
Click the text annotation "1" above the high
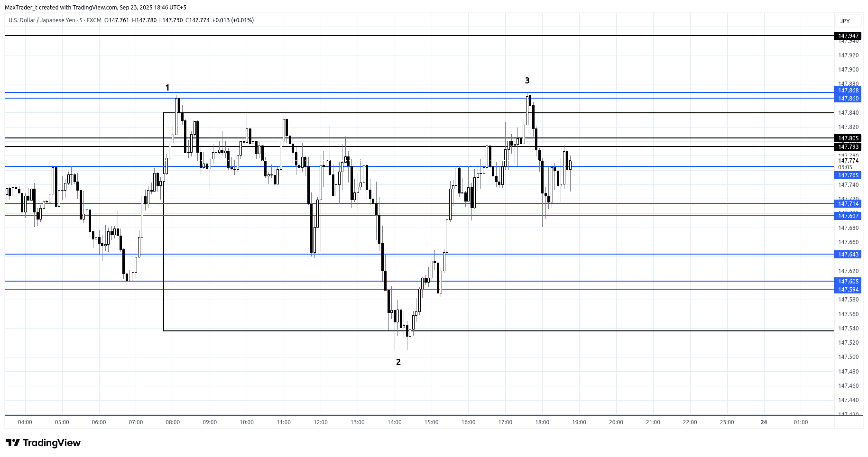(167, 88)
